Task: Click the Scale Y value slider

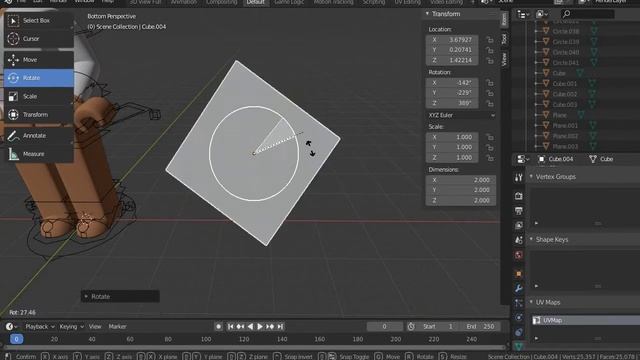Action: pyautogui.click(x=452, y=147)
